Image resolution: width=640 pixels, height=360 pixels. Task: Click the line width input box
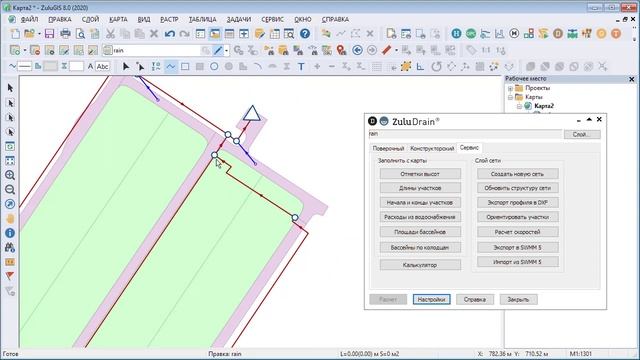pyautogui.click(x=76, y=66)
